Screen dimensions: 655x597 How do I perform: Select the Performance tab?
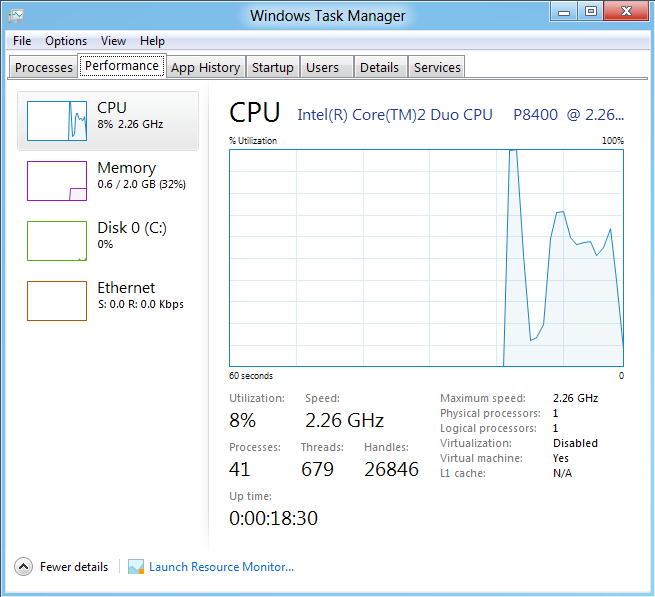click(x=122, y=66)
